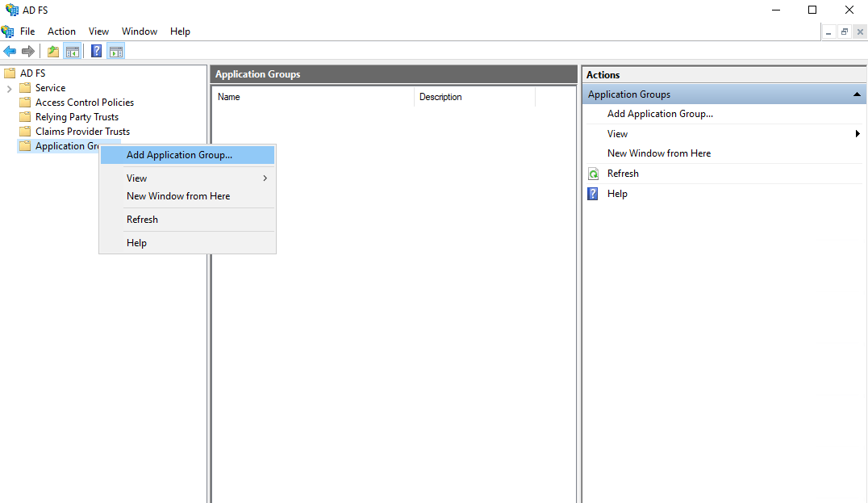Viewport: 868px width, 503px height.
Task: Click the AD FS icon in title bar
Action: tap(11, 10)
